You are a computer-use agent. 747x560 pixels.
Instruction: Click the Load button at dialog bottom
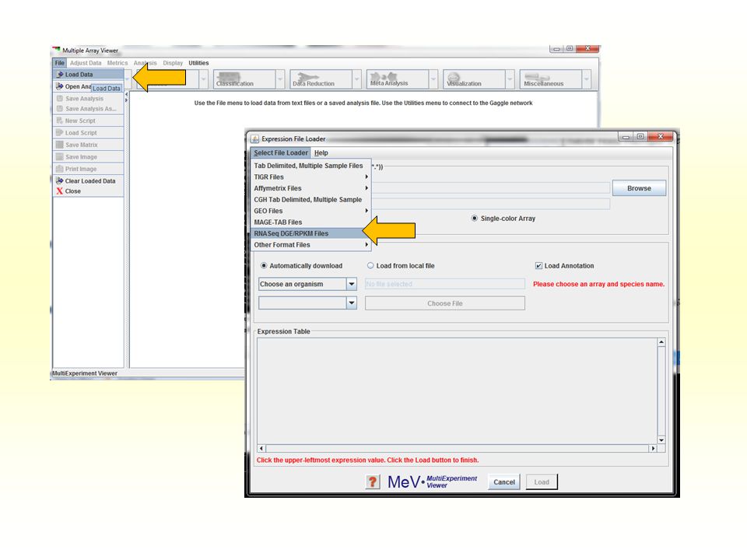(542, 482)
